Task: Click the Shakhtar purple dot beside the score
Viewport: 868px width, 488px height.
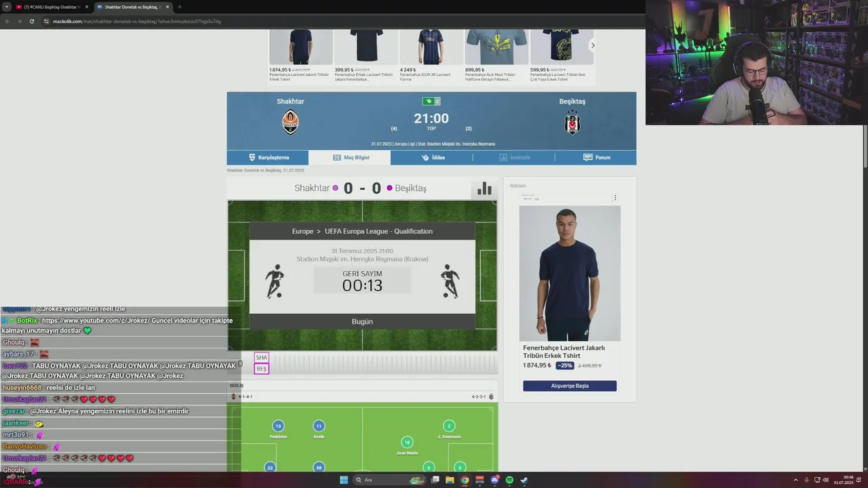Action: point(335,188)
